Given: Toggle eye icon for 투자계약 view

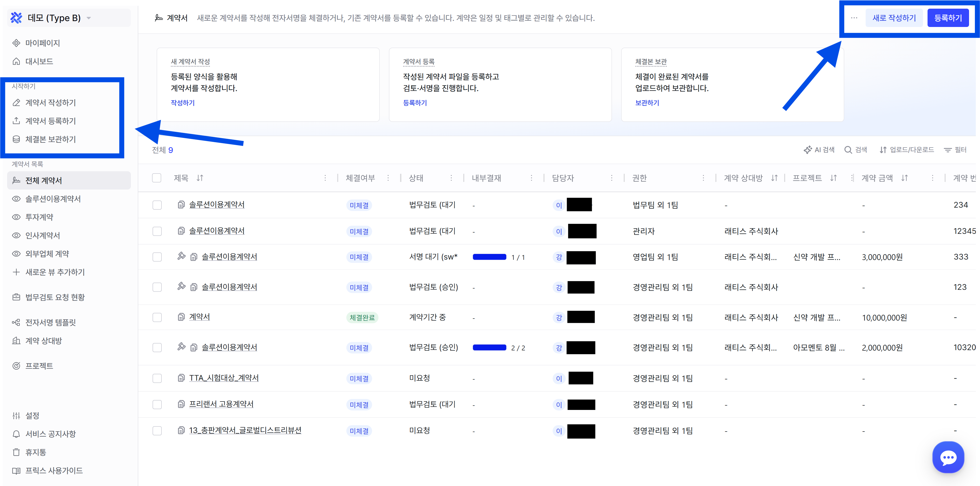Looking at the screenshot, I should tap(16, 217).
